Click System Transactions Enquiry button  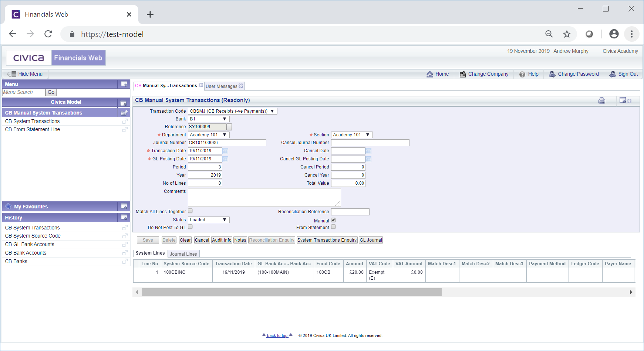[327, 240]
